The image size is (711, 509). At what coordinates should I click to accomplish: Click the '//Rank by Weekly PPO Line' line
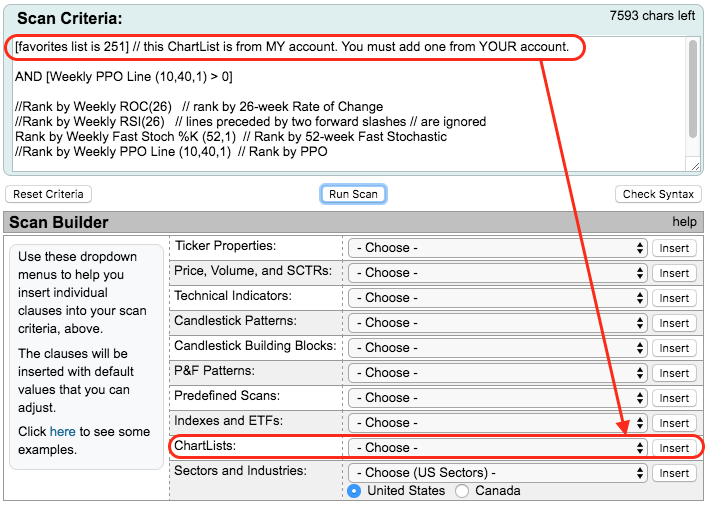tap(171, 151)
